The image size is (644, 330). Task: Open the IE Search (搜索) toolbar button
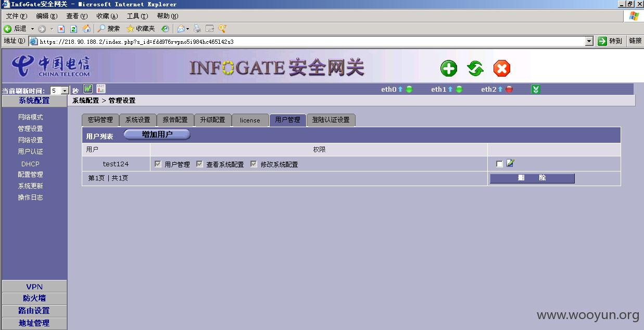click(x=109, y=29)
